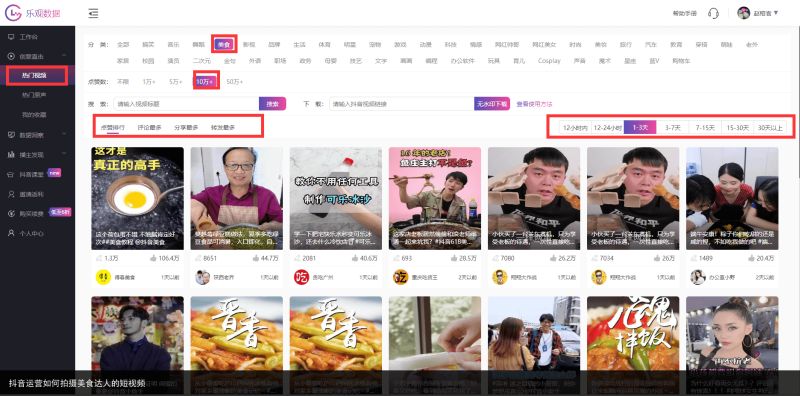Screen dimensions: 800x396
Task: Select the 5万+ likes filter
Action: pos(176,81)
